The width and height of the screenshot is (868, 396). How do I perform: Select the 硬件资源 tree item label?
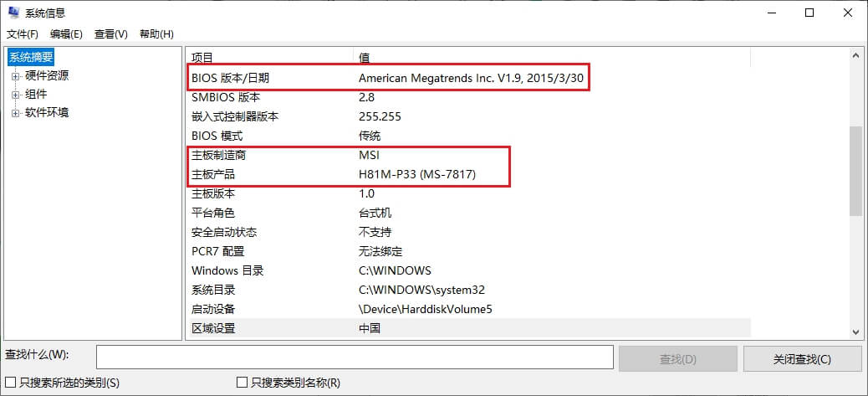pos(47,76)
